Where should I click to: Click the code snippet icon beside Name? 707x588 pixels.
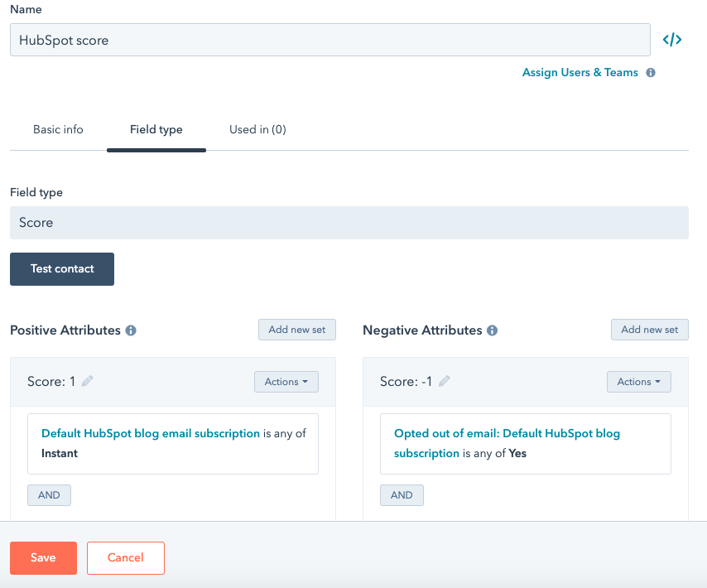coord(672,40)
